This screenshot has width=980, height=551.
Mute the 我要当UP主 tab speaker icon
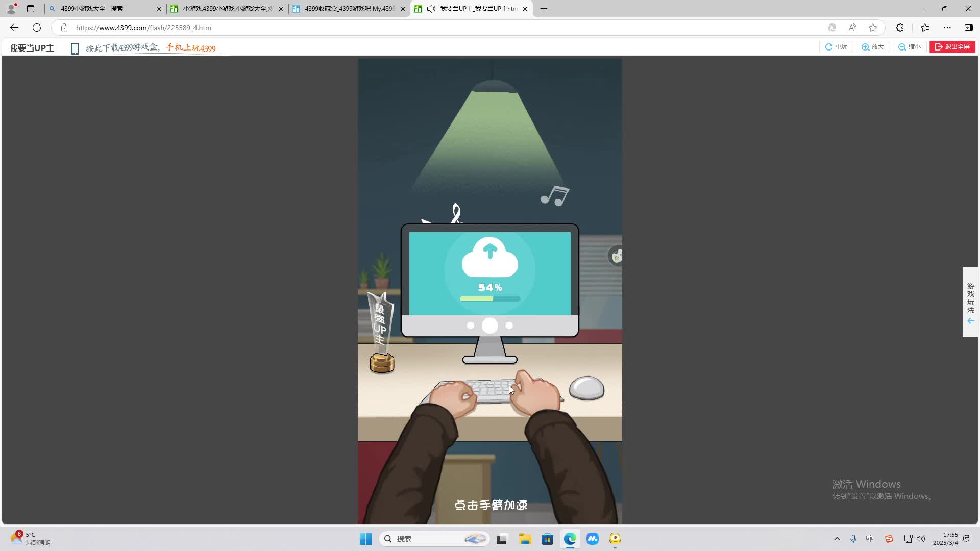tap(431, 9)
